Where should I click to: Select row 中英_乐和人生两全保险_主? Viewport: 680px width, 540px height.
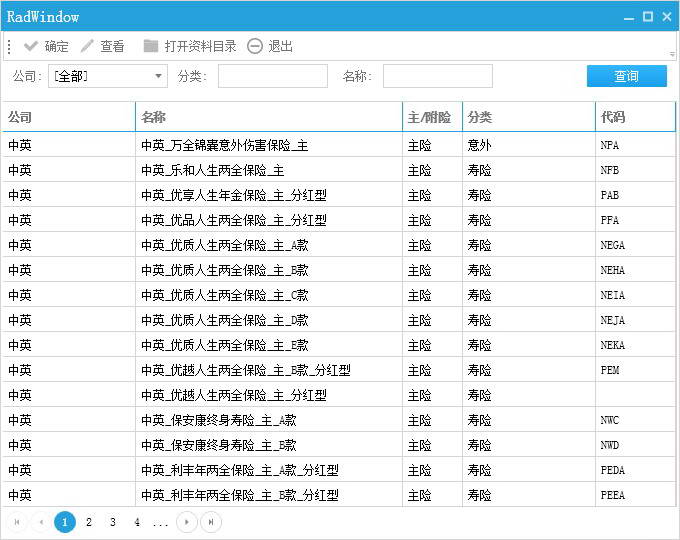pos(339,170)
